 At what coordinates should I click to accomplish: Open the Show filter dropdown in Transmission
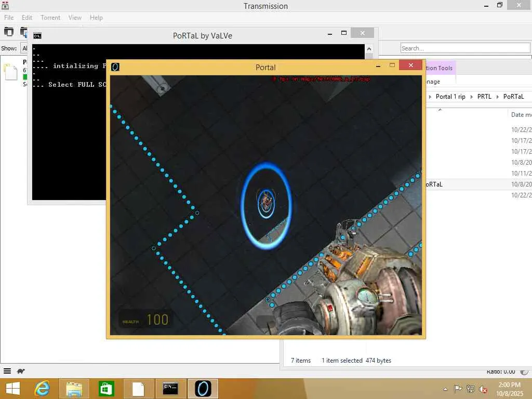pyautogui.click(x=24, y=48)
